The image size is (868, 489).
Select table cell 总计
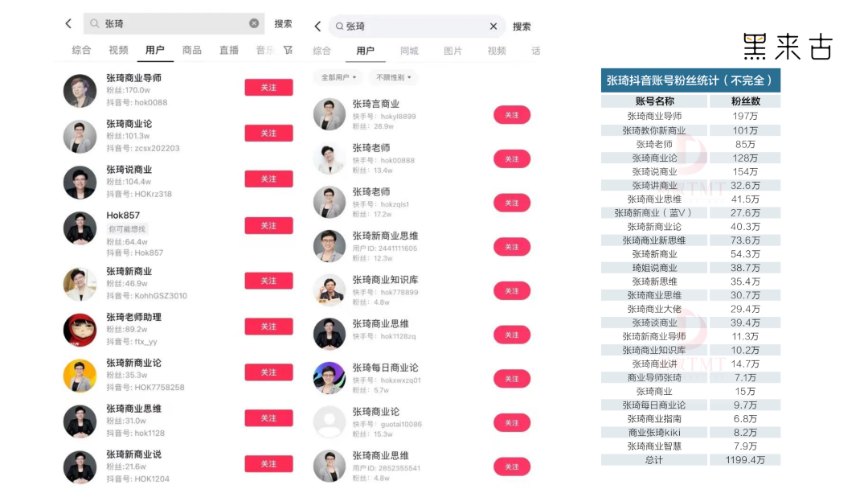tap(654, 460)
